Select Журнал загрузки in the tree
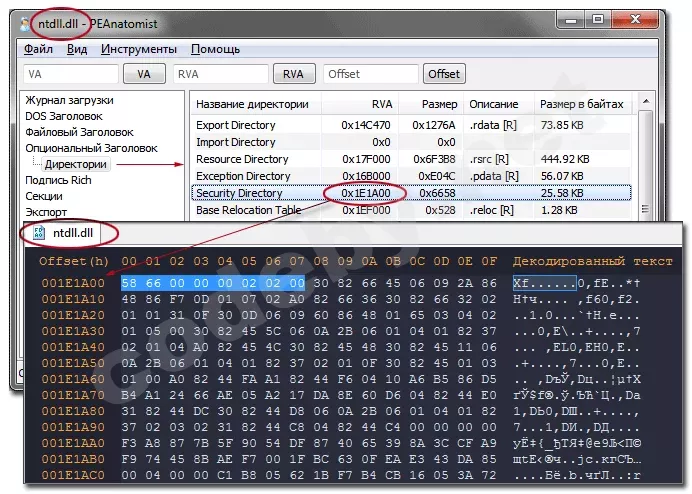This screenshot has width=692, height=494. 69,100
